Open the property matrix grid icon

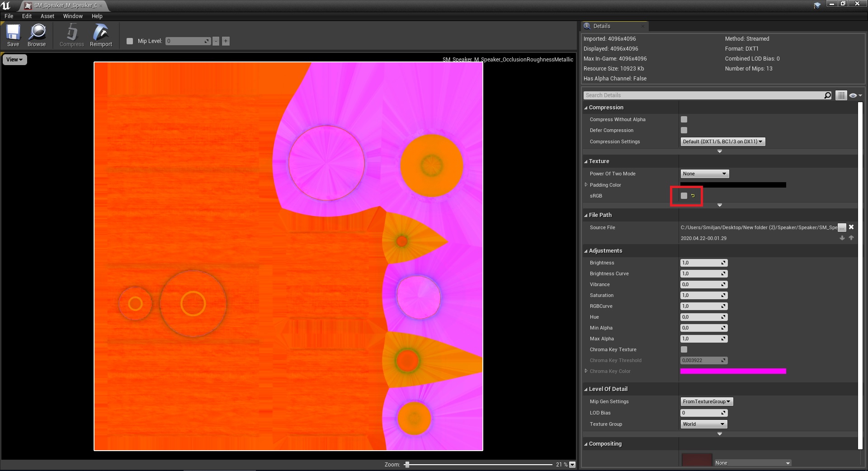click(841, 95)
